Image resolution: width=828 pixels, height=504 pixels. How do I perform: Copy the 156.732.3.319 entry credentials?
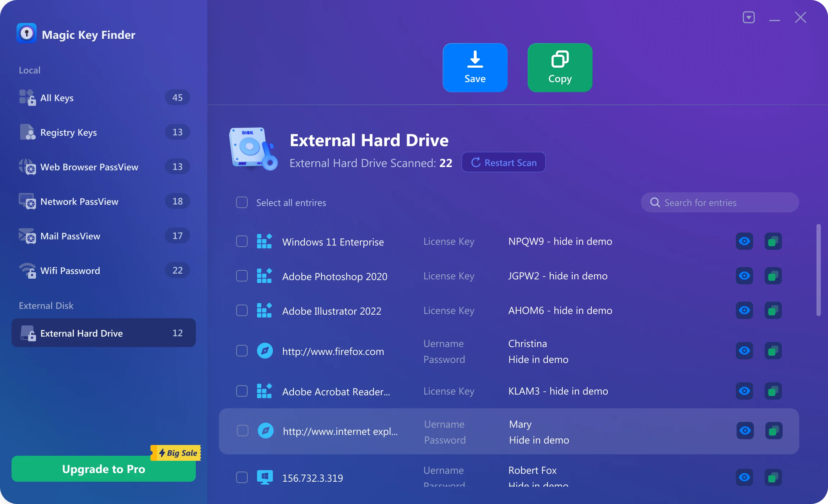(773, 477)
